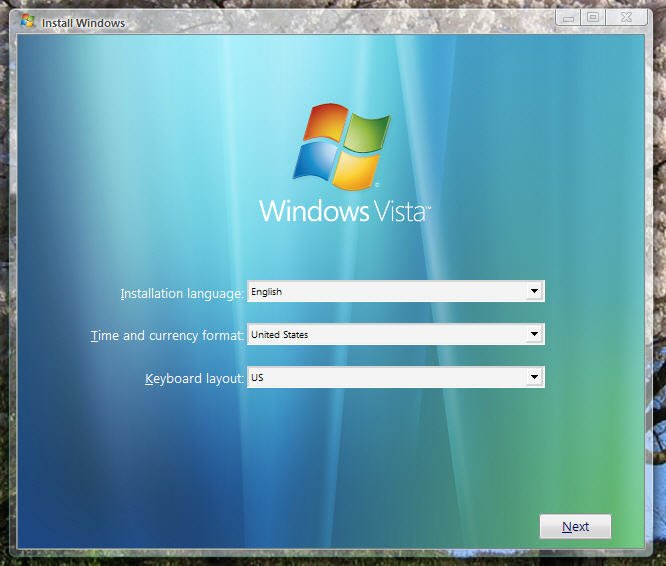Click the Install Windows title bar icon
This screenshot has width=666, height=566.
click(x=28, y=21)
